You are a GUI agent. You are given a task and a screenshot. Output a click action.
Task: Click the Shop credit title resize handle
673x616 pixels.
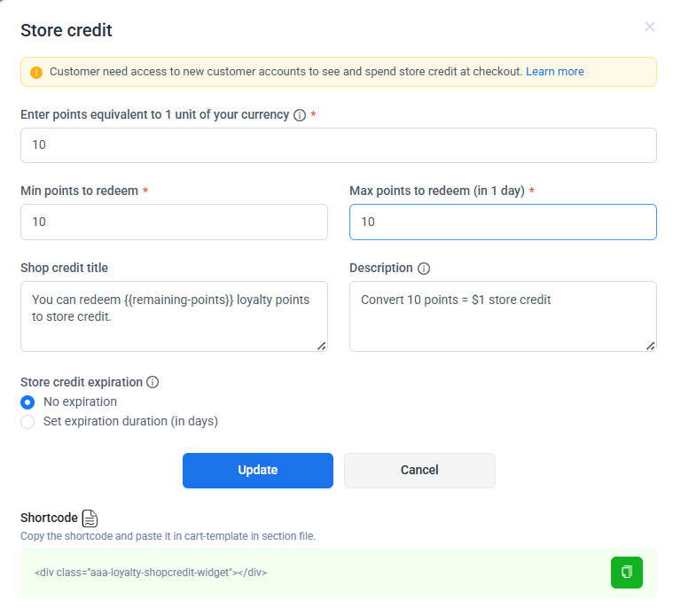[321, 345]
